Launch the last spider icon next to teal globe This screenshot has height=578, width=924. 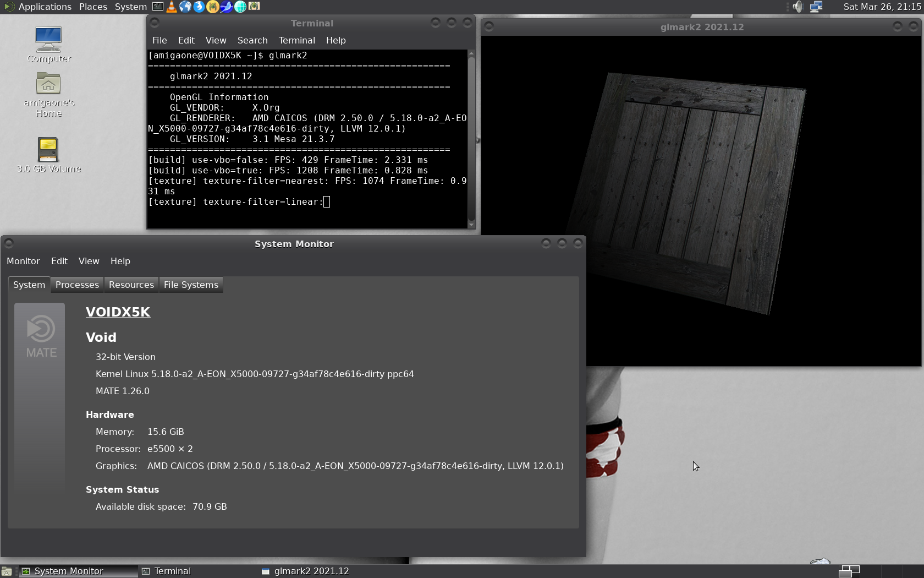pyautogui.click(x=254, y=7)
